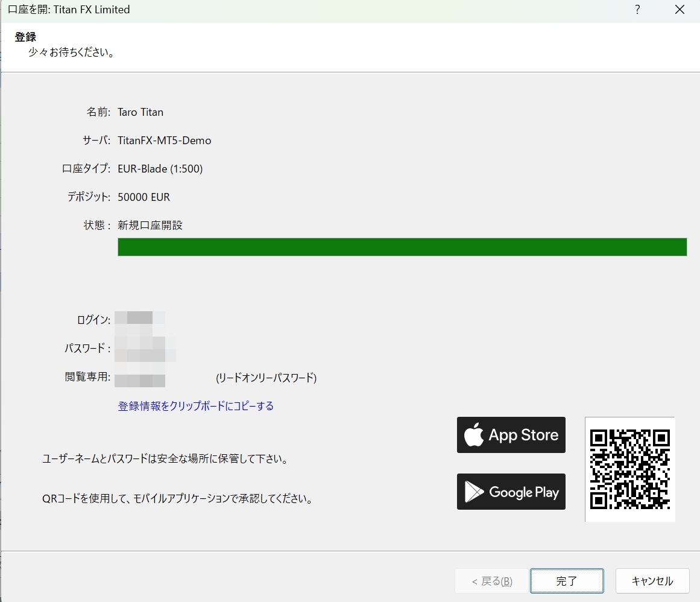Click the green registration progress bar
The height and width of the screenshot is (602, 700).
pos(402,247)
